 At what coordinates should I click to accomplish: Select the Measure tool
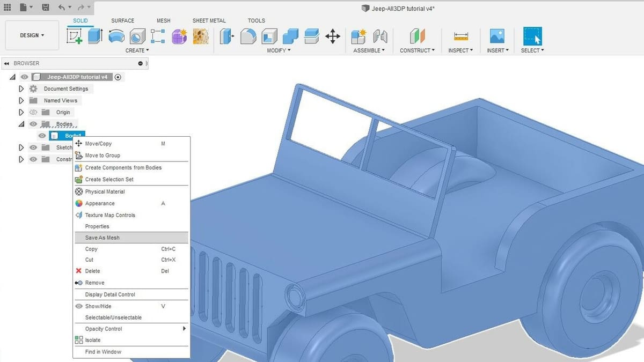click(x=461, y=36)
